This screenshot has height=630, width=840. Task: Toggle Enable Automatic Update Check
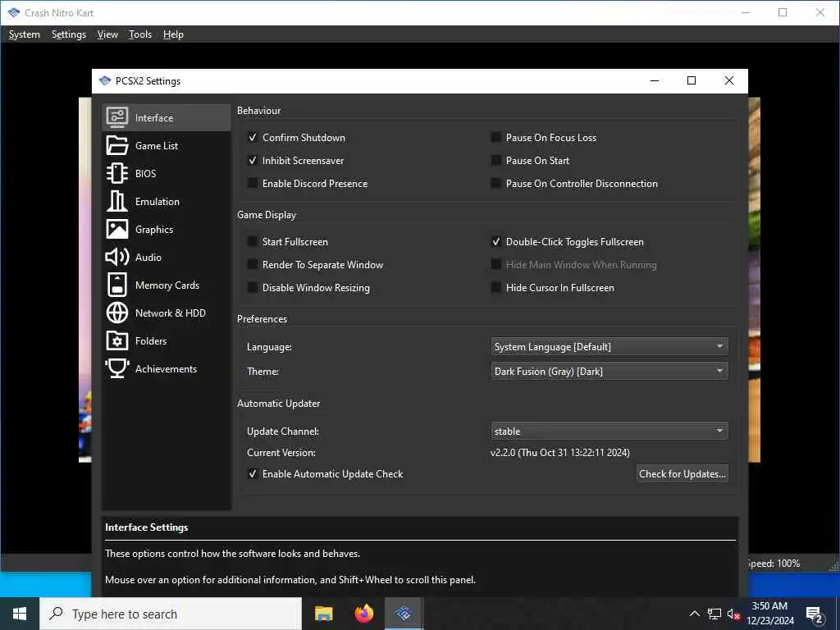[x=253, y=473]
